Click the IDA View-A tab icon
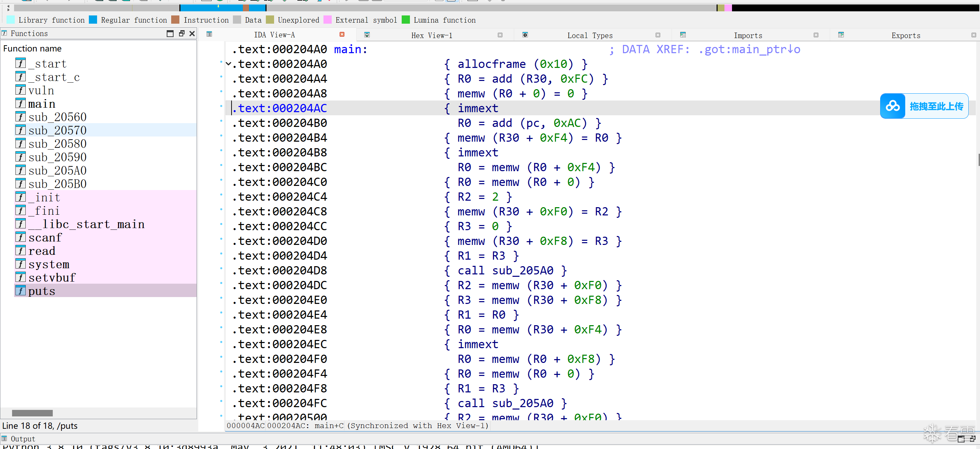The image size is (980, 449). (x=209, y=34)
